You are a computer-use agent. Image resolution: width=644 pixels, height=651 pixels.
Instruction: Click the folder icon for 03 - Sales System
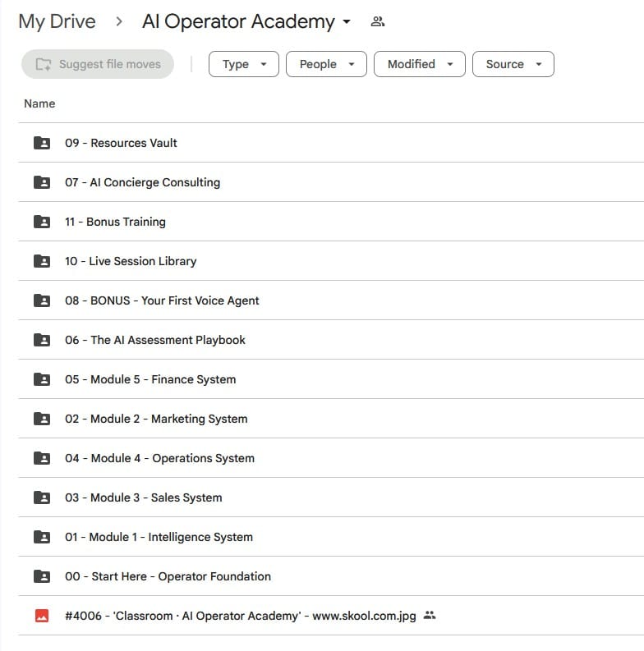pyautogui.click(x=42, y=497)
